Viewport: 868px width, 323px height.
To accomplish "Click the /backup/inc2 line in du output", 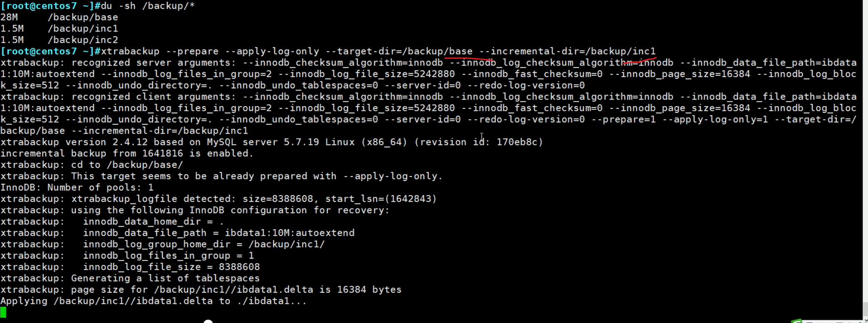I will 83,40.
